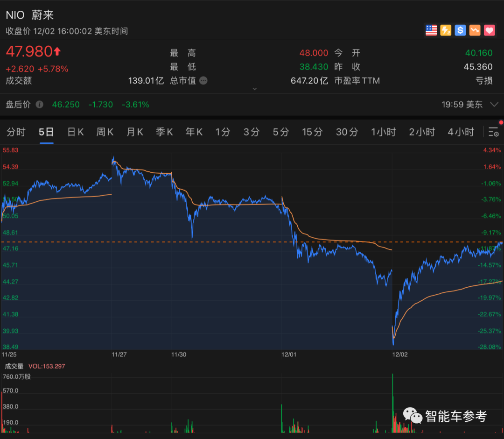Tap the pink heart favorite icon
This screenshot has height=439, width=504.
(490, 30)
